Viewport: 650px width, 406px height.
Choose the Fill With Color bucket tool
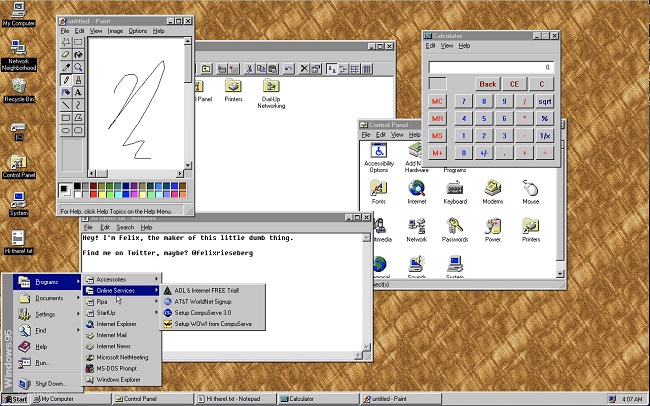click(79, 55)
